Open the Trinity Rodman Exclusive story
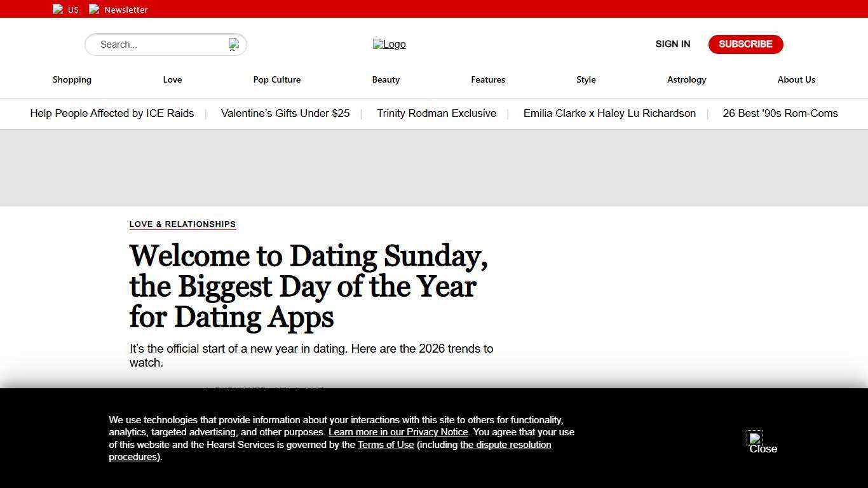This screenshot has width=868, height=488. click(437, 113)
